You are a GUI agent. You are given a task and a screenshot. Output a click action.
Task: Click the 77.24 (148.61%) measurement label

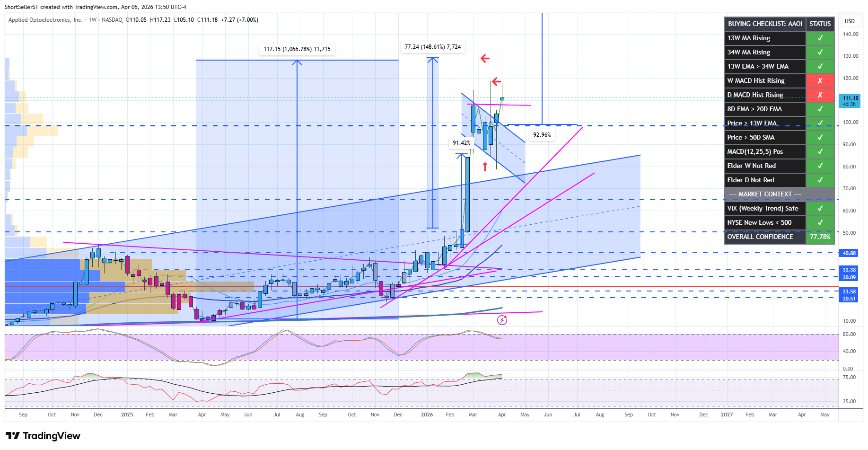[433, 47]
